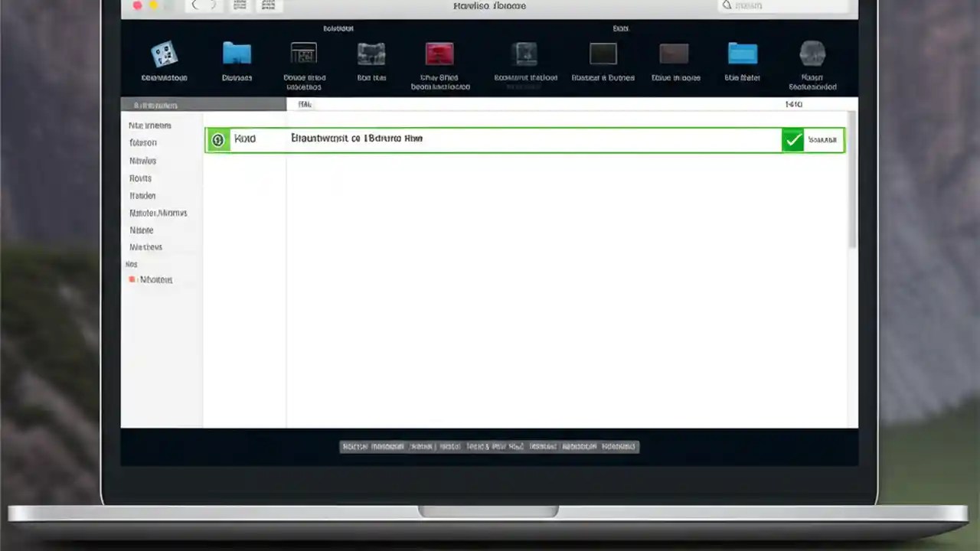This screenshot has height=551, width=980.
Task: Click the back chevron in the title bar
Action: tap(195, 5)
